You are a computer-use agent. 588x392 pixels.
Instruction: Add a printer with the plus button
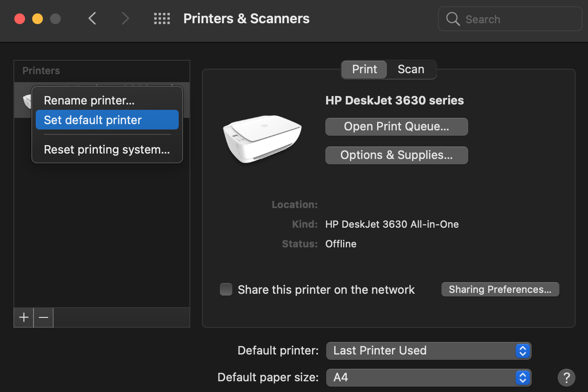(24, 317)
